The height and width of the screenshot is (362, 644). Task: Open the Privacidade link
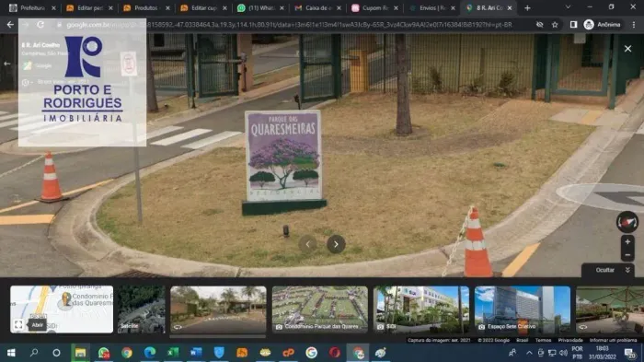click(x=570, y=340)
